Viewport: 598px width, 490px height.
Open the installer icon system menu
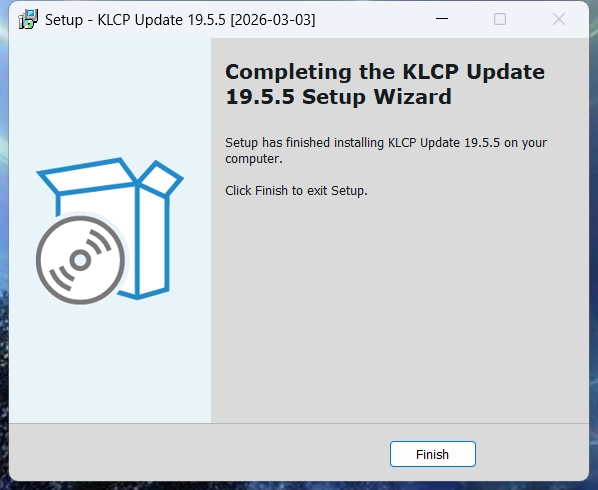[28, 19]
